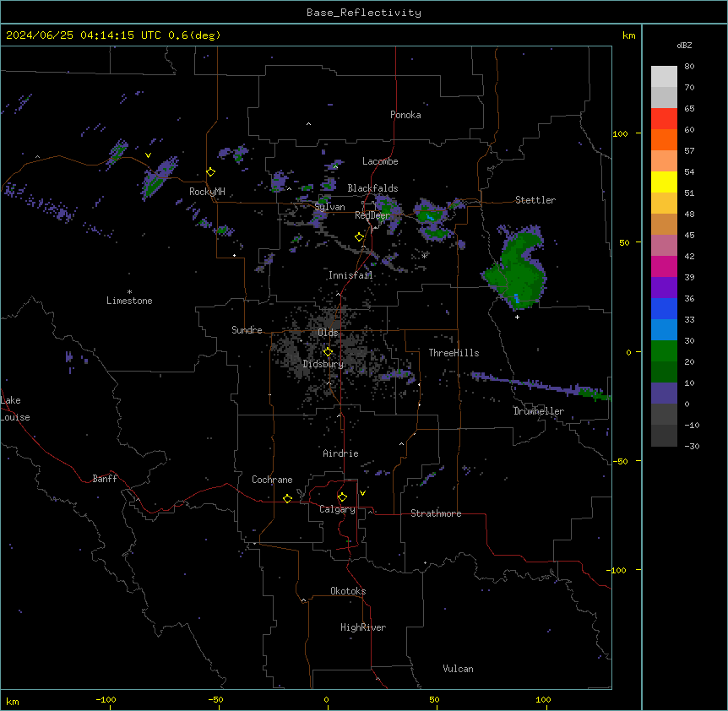Viewport: 728px width, 711px height.
Task: Click the Lake Louise label at the map edge
Action: (15, 409)
